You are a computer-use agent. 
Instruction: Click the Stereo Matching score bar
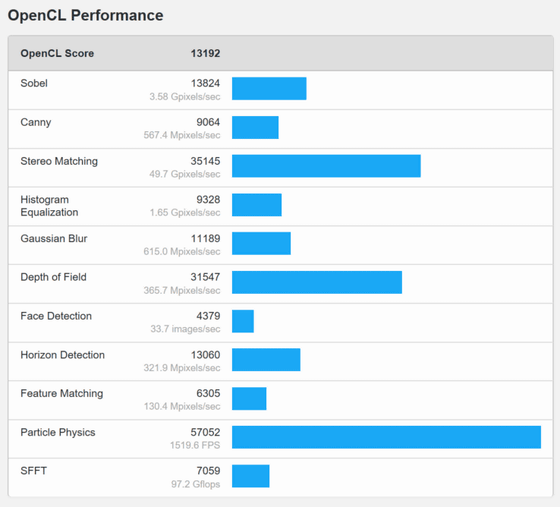(326, 166)
